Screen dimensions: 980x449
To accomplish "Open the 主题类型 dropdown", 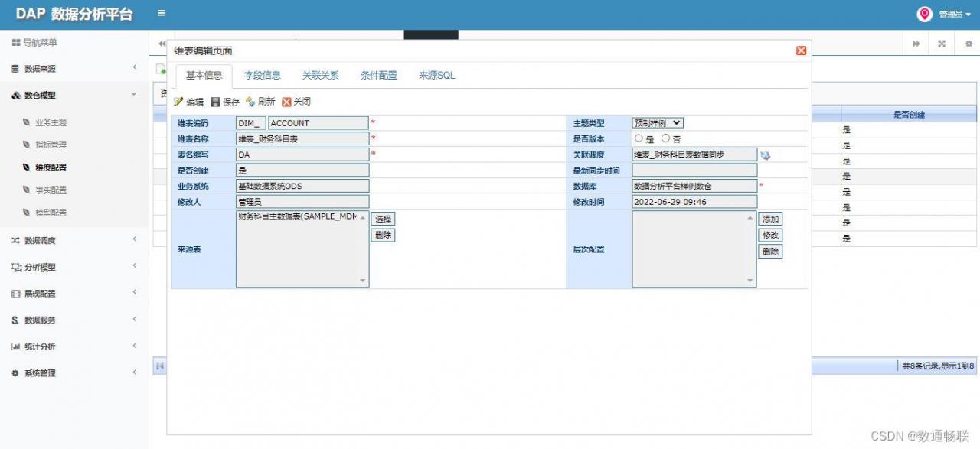I will [658, 122].
